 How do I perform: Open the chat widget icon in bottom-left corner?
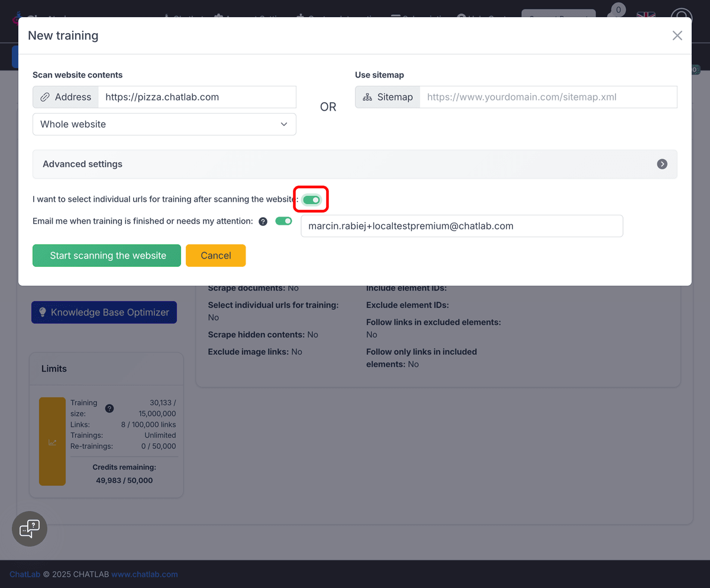29,528
